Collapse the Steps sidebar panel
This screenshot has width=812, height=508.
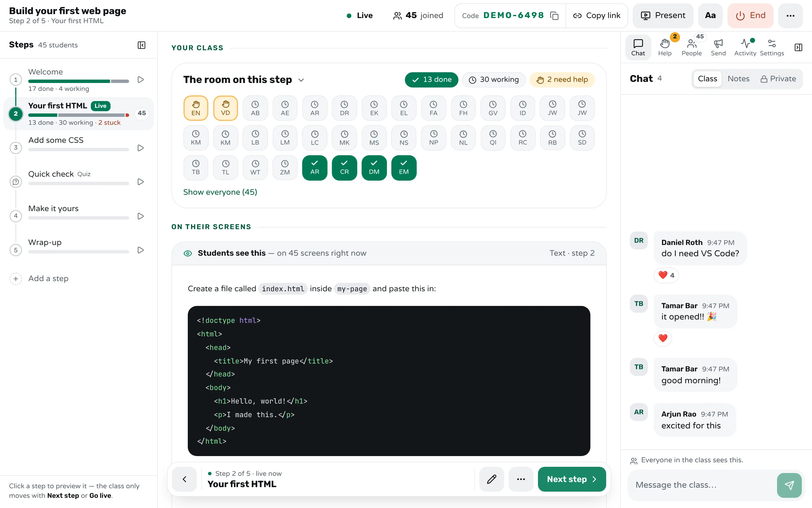tap(142, 45)
